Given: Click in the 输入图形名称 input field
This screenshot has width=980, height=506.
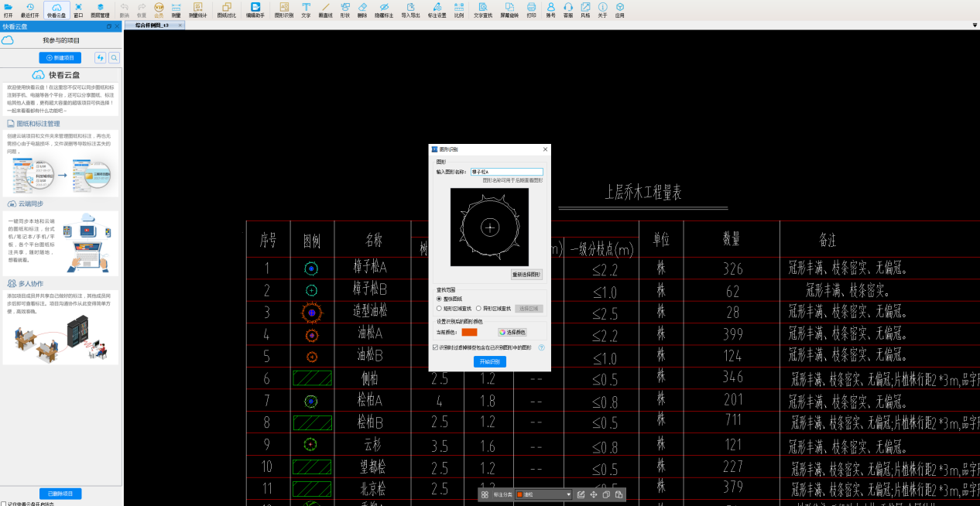Looking at the screenshot, I should [506, 172].
